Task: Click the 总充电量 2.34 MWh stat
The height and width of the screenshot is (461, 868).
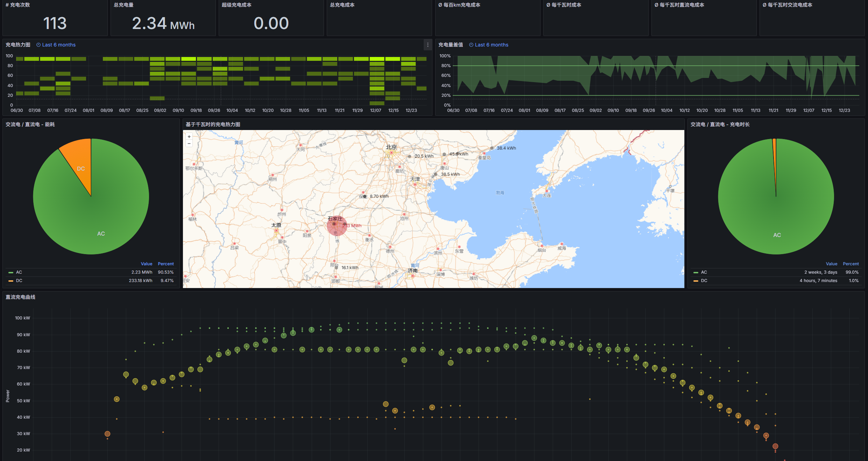Action: pyautogui.click(x=163, y=23)
